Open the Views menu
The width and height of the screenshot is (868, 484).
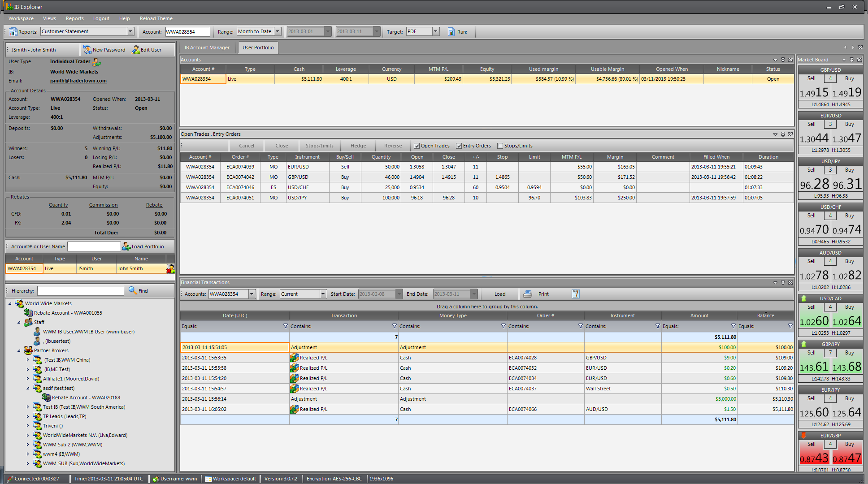[49, 18]
